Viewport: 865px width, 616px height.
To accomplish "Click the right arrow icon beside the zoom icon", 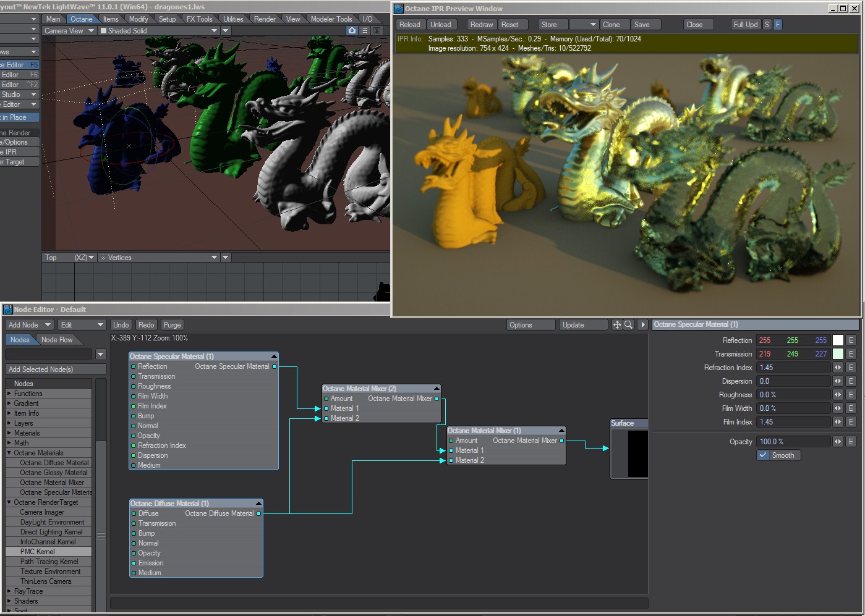I will pyautogui.click(x=642, y=325).
